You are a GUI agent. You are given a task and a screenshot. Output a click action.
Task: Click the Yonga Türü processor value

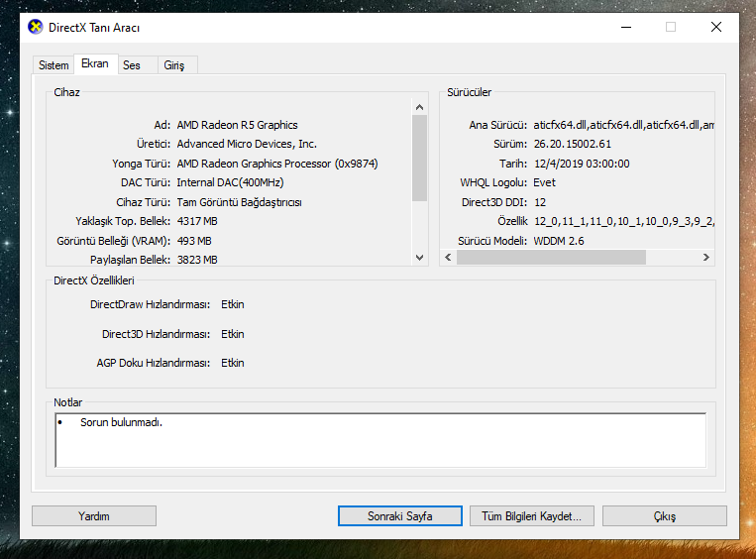tap(277, 164)
